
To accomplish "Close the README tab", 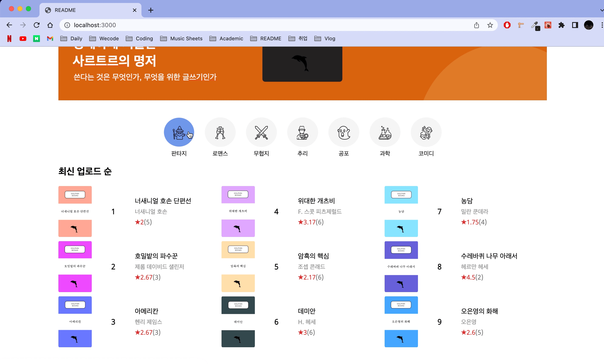I will pos(134,10).
